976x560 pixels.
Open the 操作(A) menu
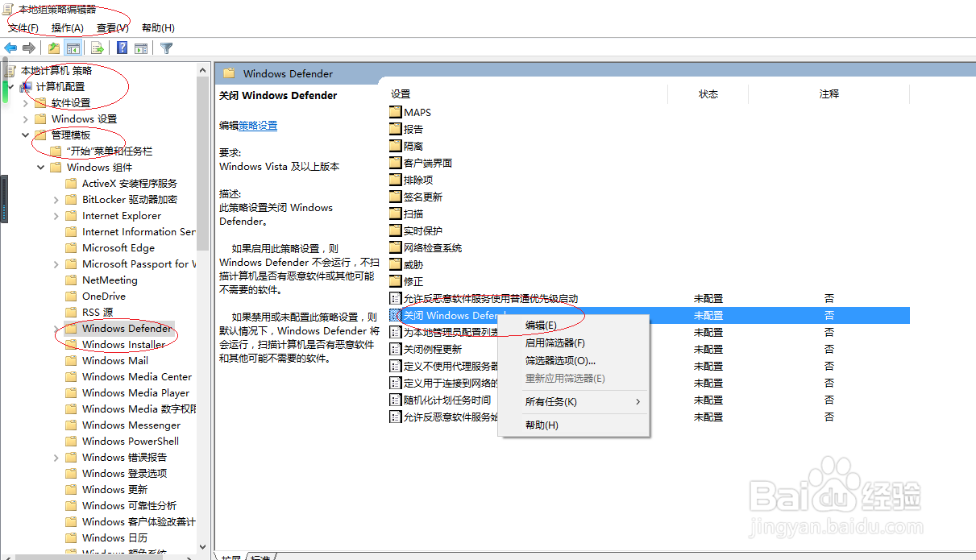(x=68, y=28)
